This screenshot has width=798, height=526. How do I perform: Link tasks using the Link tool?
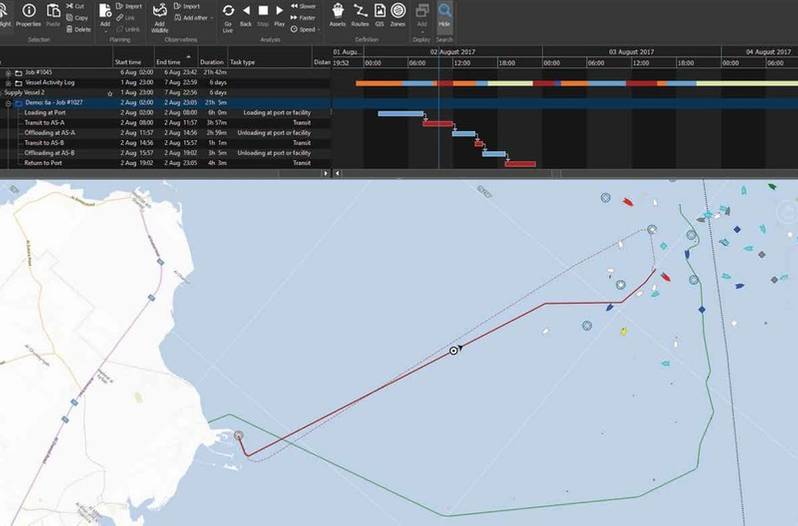pyautogui.click(x=126, y=18)
